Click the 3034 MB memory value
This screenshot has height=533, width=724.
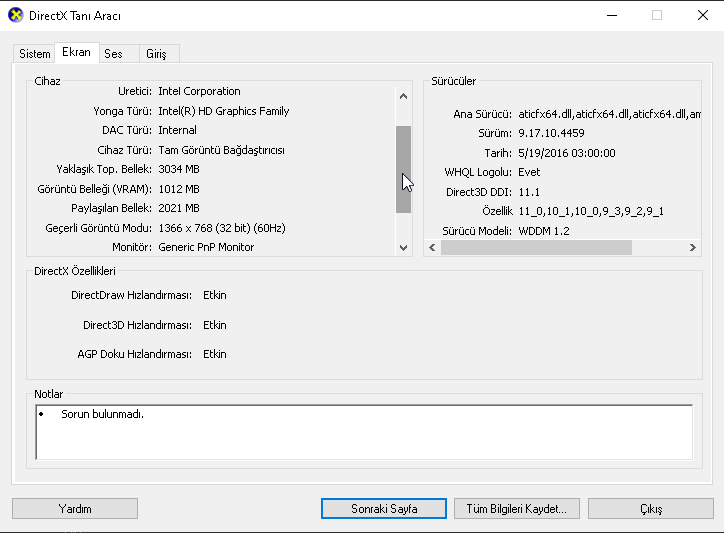pos(179,169)
